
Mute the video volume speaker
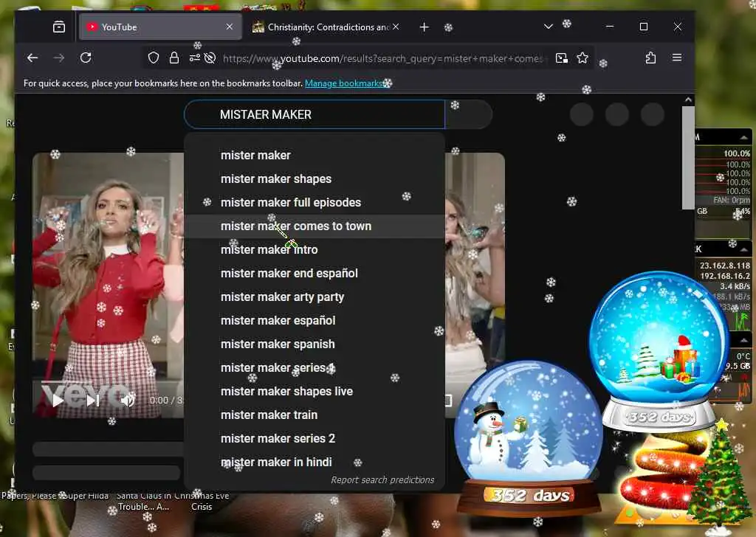coord(127,401)
